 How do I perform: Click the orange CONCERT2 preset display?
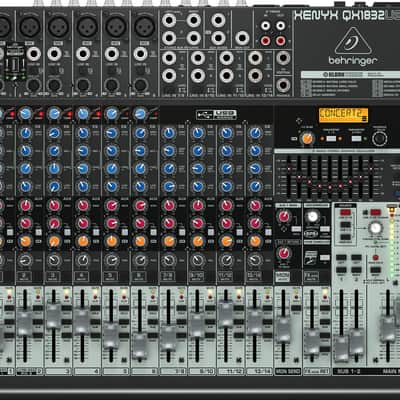[x=343, y=115]
